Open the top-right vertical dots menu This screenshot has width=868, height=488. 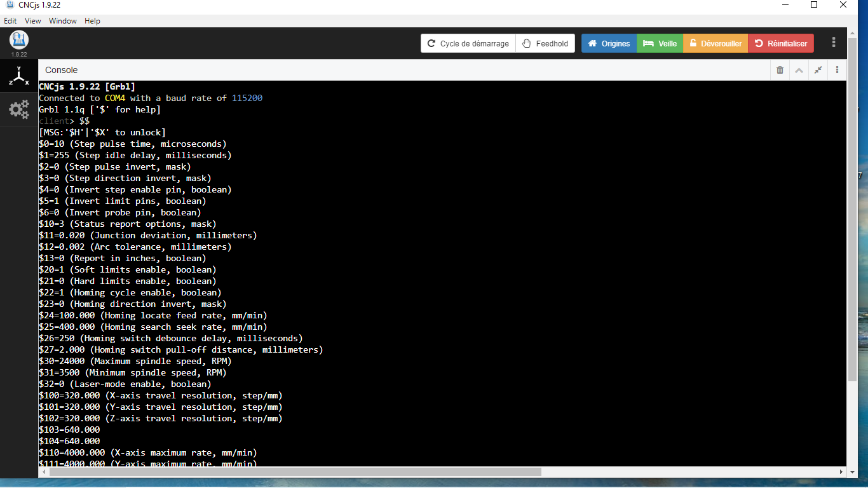click(834, 43)
